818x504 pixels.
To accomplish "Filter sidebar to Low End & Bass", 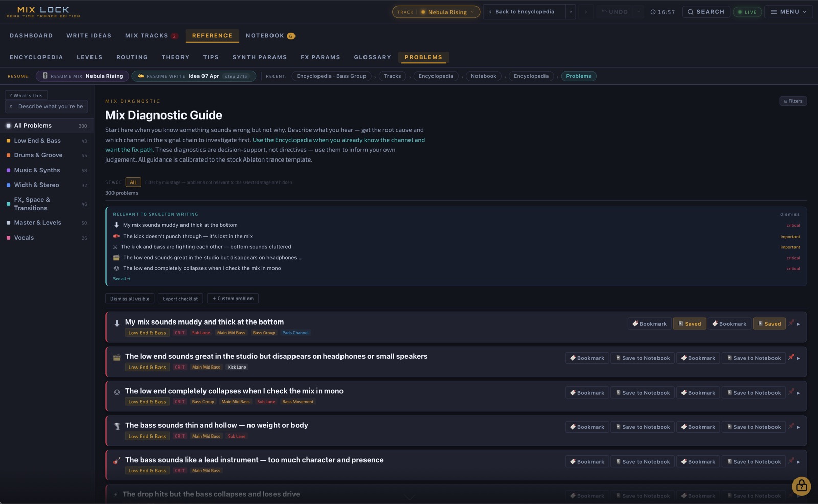I will pyautogui.click(x=47, y=140).
